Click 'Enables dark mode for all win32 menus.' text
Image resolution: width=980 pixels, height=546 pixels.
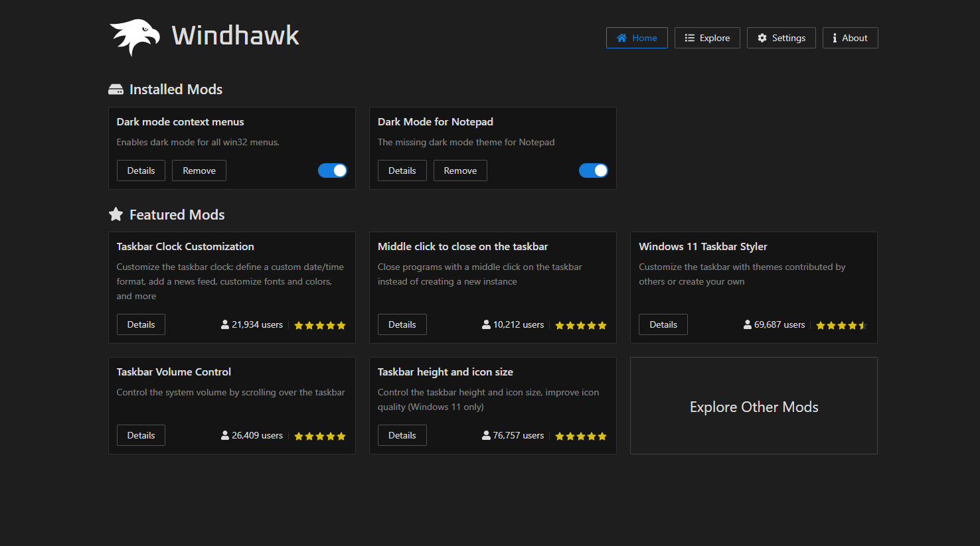pos(198,142)
